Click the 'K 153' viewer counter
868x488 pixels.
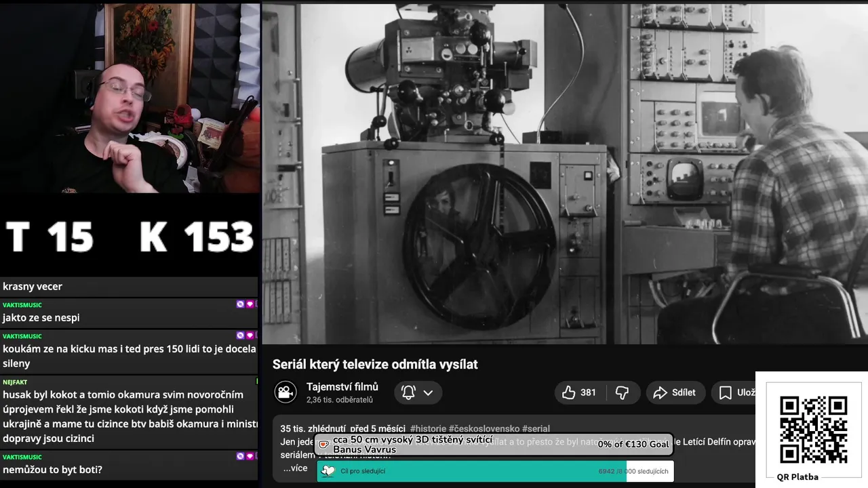coord(197,237)
